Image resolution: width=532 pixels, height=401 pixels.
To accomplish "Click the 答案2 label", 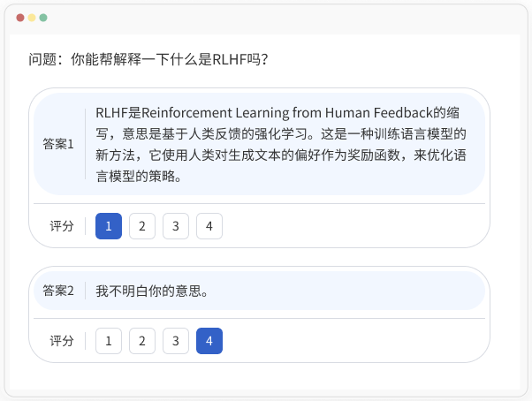I will [58, 291].
